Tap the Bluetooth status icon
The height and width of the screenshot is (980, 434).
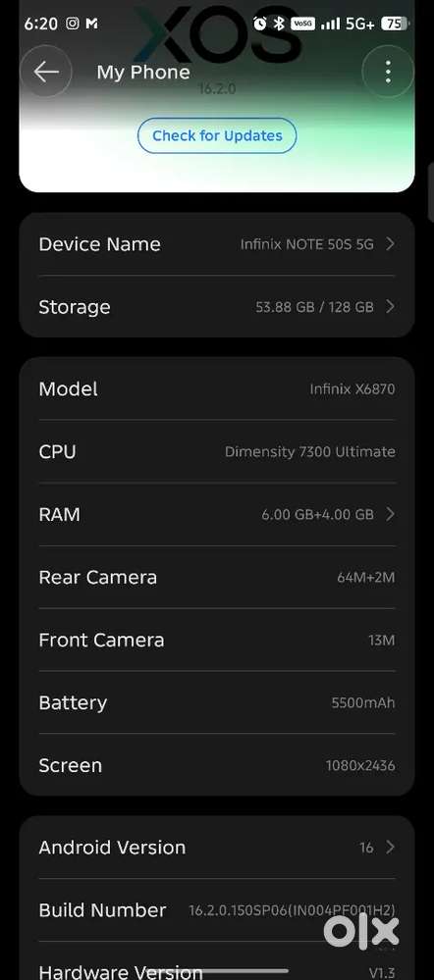tap(280, 24)
